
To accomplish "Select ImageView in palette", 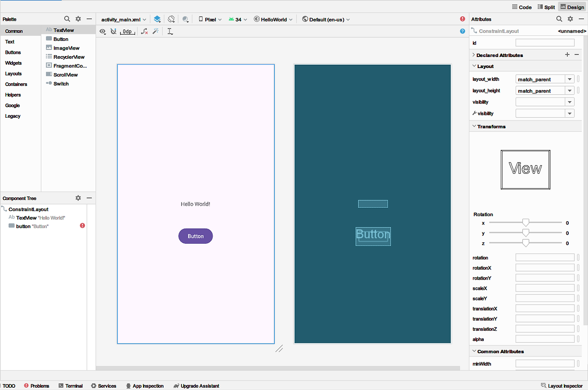I will [x=68, y=48].
